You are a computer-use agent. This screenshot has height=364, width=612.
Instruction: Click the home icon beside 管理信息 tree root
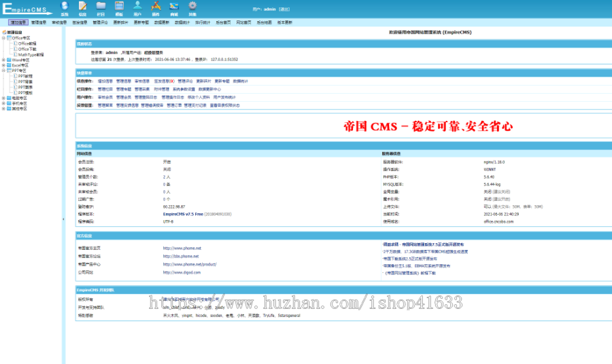pos(4,33)
